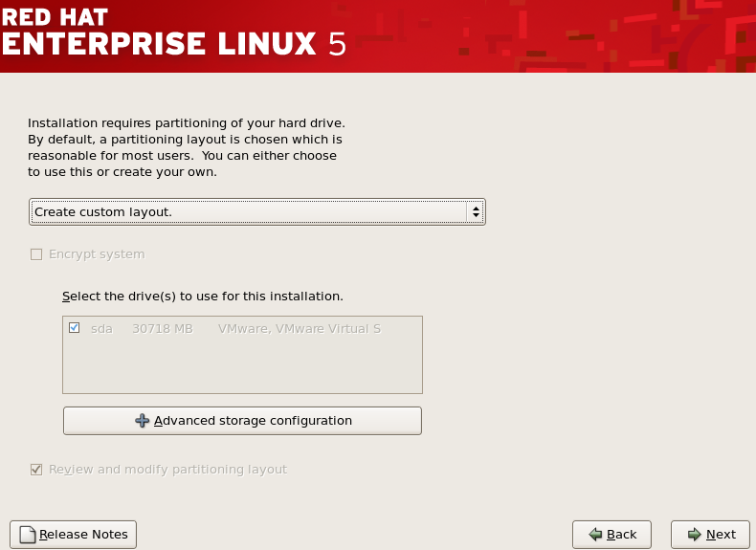
Task: Click the dropdown up/down arrow spinner
Action: 476,212
